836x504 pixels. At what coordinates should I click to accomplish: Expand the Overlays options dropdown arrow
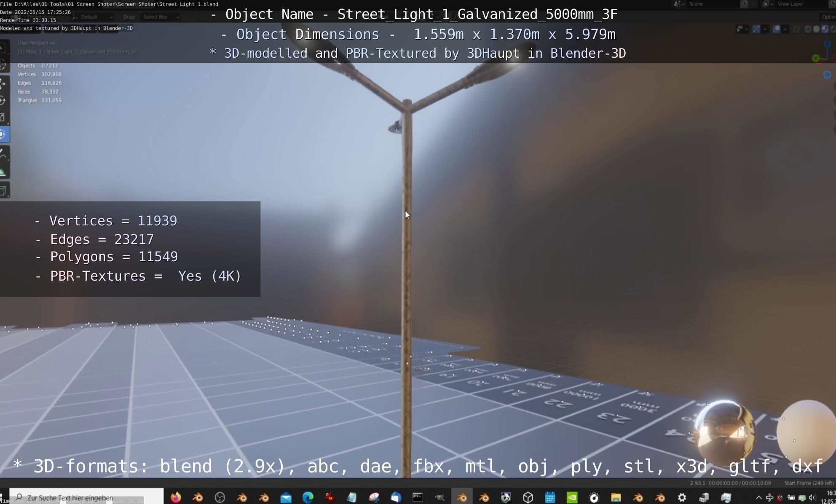coord(785,29)
